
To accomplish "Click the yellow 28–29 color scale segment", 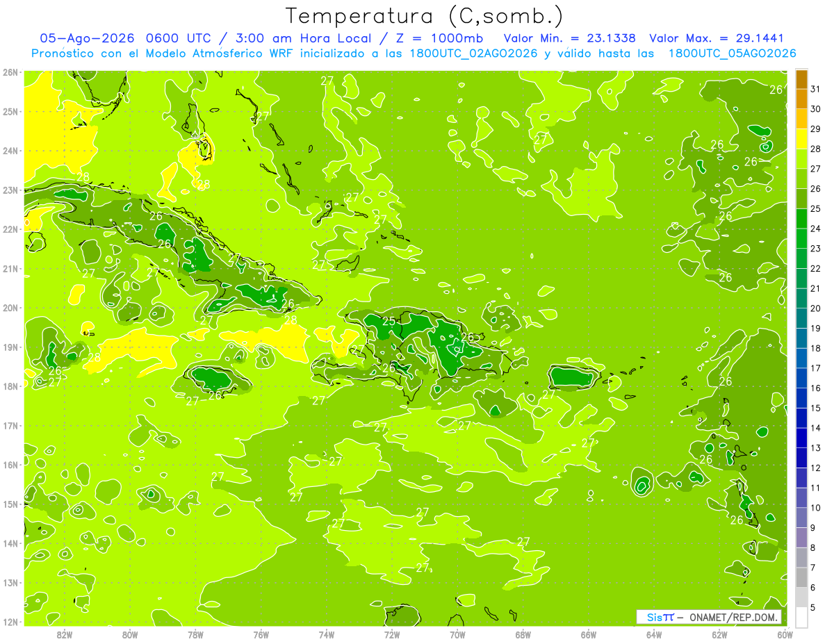I will 801,138.
